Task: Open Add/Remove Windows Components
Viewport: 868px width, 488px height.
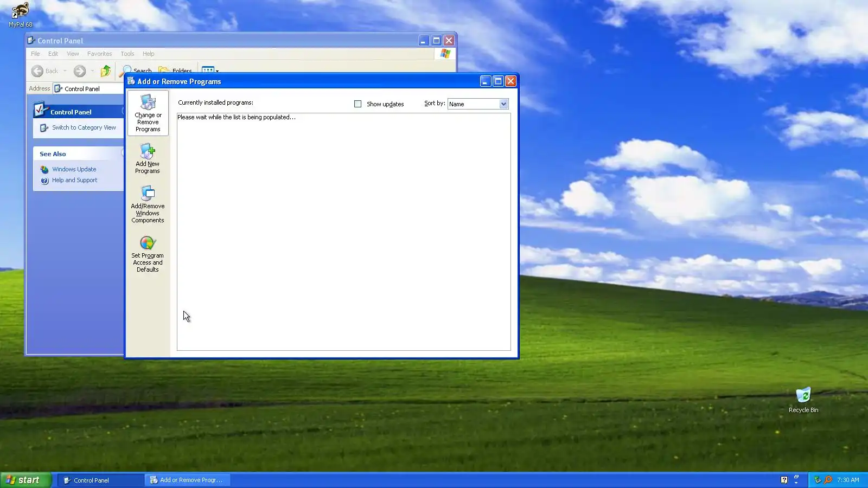Action: (x=148, y=204)
